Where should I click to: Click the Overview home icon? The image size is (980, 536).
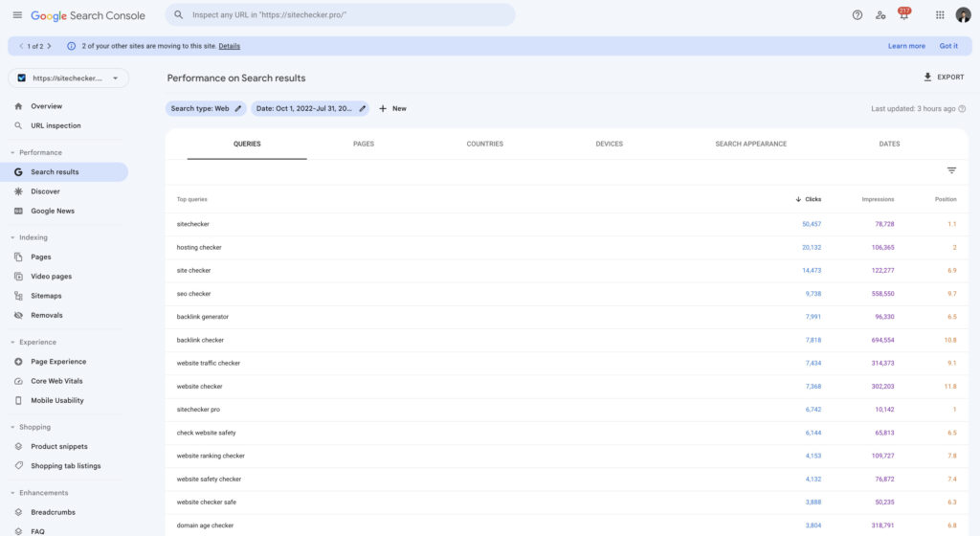point(18,106)
